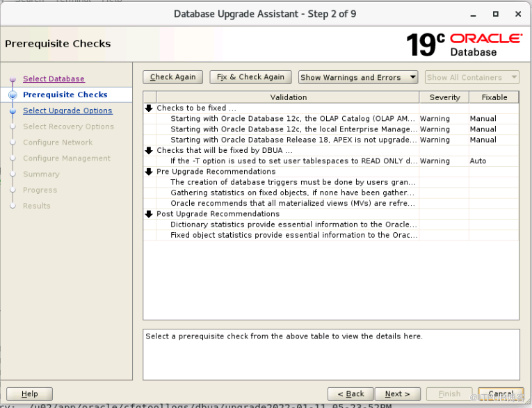Collapse Pre Upgrade Recommendations group
The height and width of the screenshot is (408, 532).
(x=149, y=172)
